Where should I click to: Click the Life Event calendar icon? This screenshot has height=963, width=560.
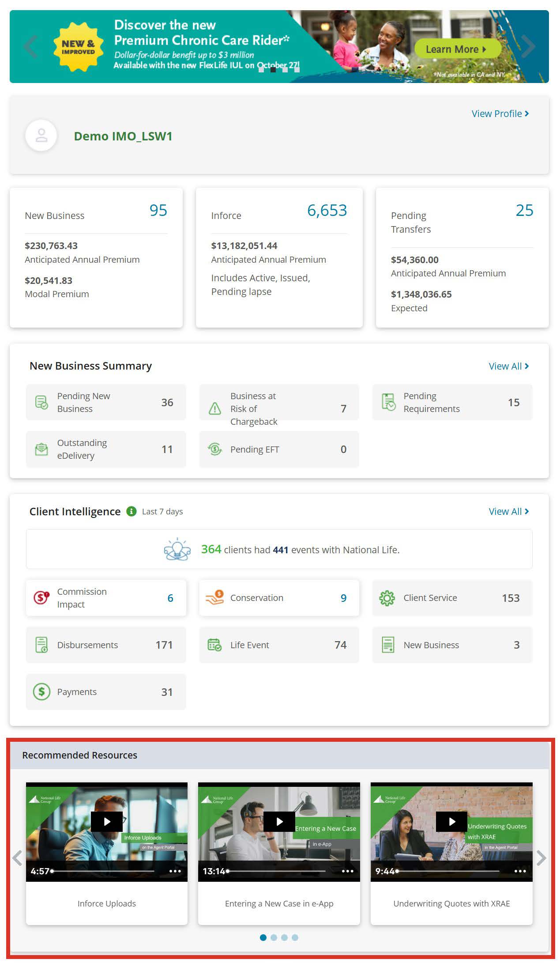click(x=214, y=645)
